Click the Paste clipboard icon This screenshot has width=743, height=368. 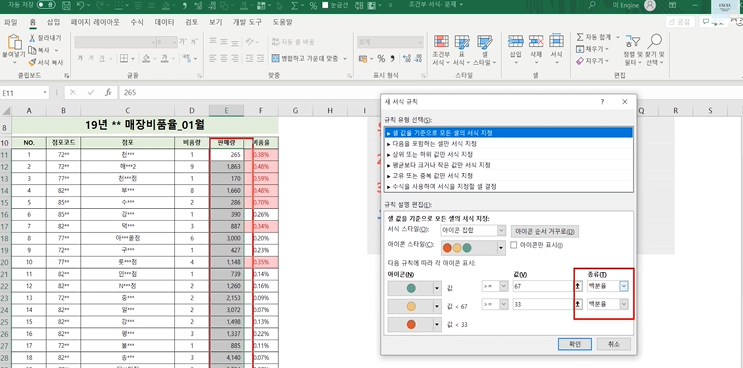[x=14, y=42]
